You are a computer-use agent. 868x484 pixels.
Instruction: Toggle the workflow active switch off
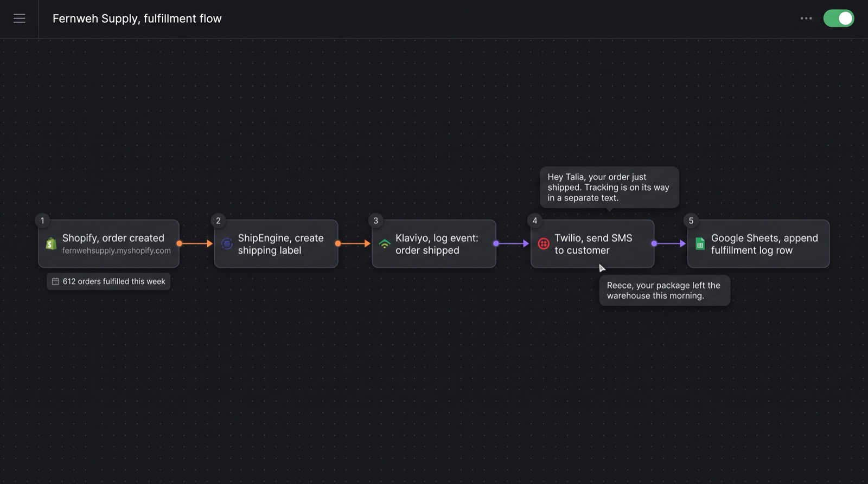pos(839,18)
